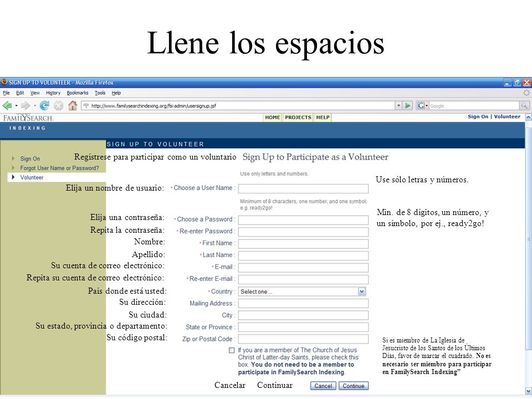The height and width of the screenshot is (399, 532).
Task: Click the page scrollbar down arrow
Action: [528, 391]
